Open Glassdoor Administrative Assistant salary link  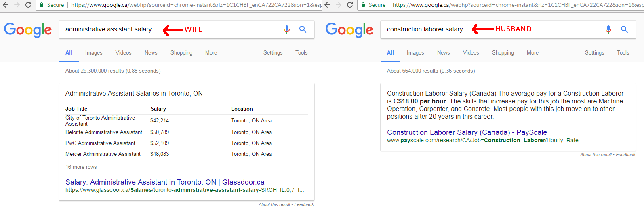click(x=165, y=182)
